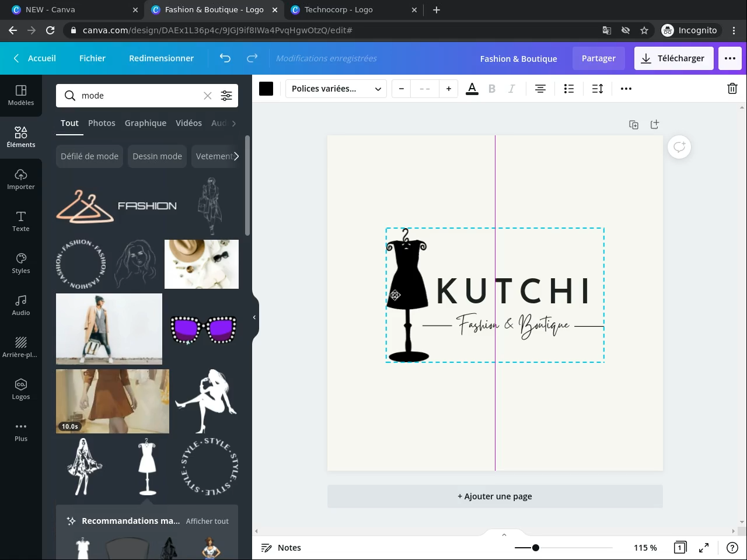The width and height of the screenshot is (747, 560).
Task: Toggle italic formatting
Action: click(512, 89)
